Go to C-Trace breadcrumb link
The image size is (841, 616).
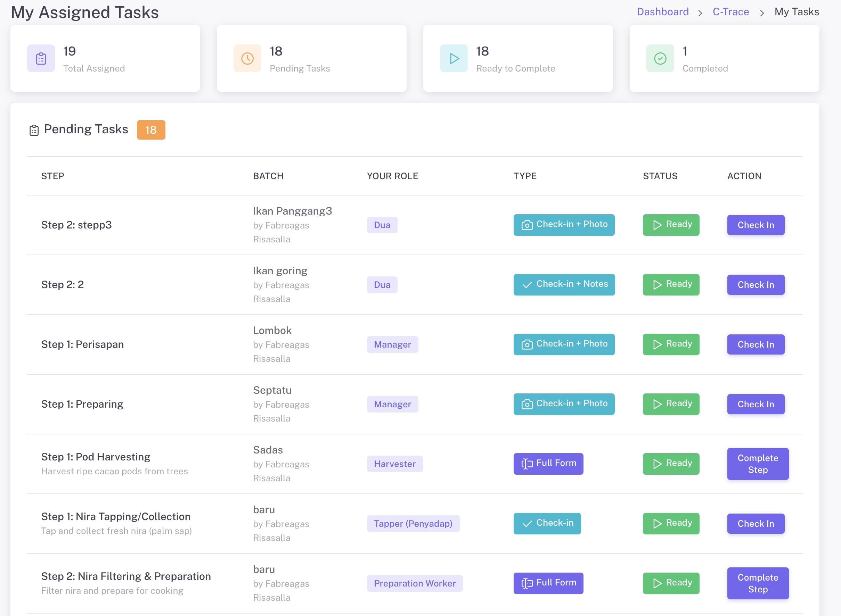(730, 12)
